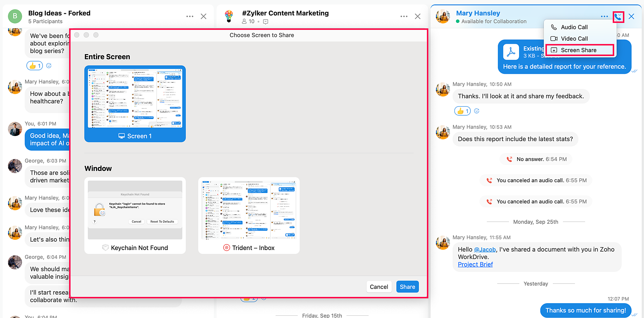This screenshot has height=318, width=644.
Task: Click the blue Share button
Action: [x=407, y=287]
